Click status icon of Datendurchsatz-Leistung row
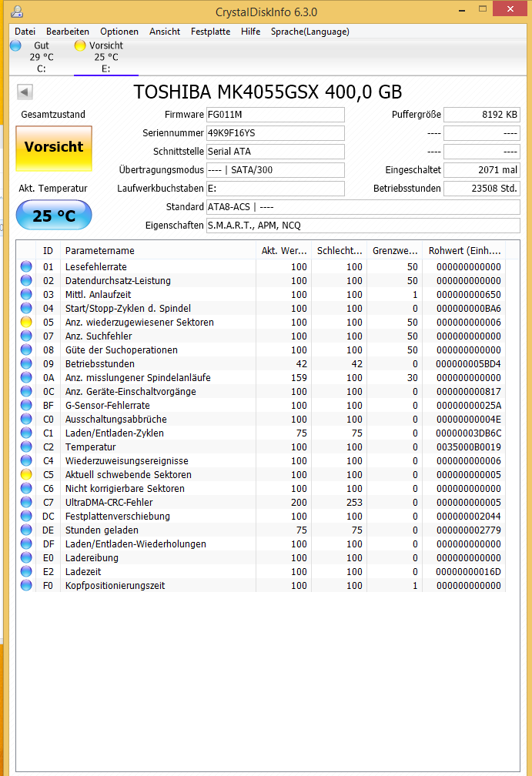This screenshot has width=532, height=776. pos(26,280)
